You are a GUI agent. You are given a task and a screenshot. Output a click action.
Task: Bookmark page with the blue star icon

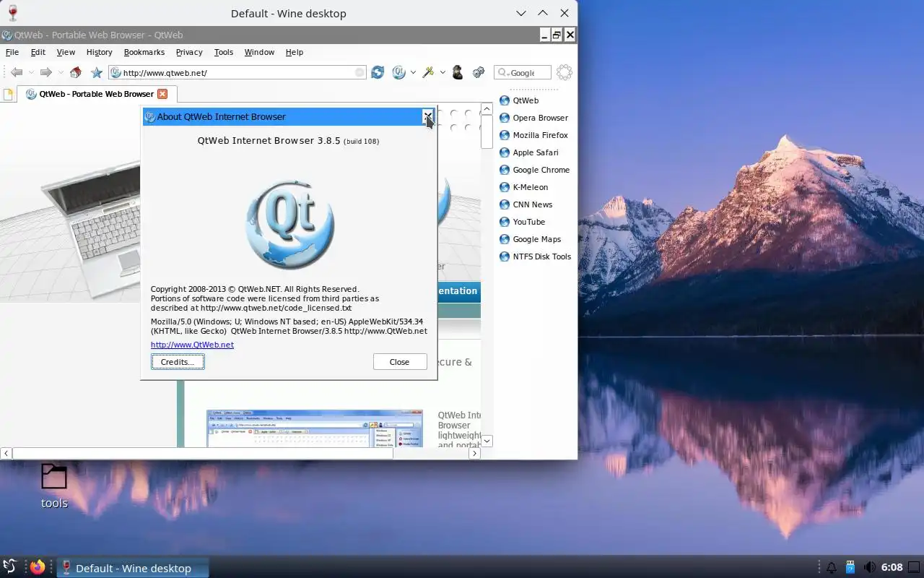click(x=97, y=72)
